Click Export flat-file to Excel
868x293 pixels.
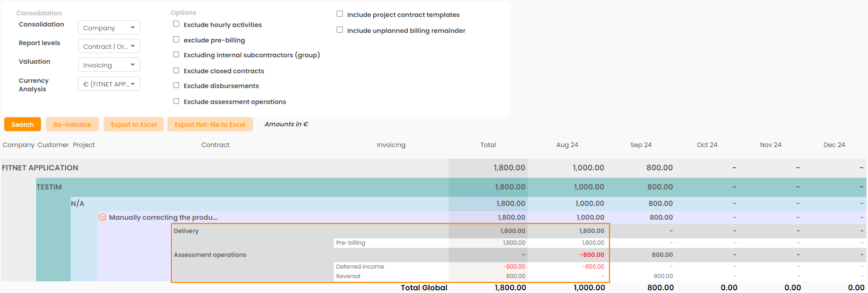pos(210,125)
